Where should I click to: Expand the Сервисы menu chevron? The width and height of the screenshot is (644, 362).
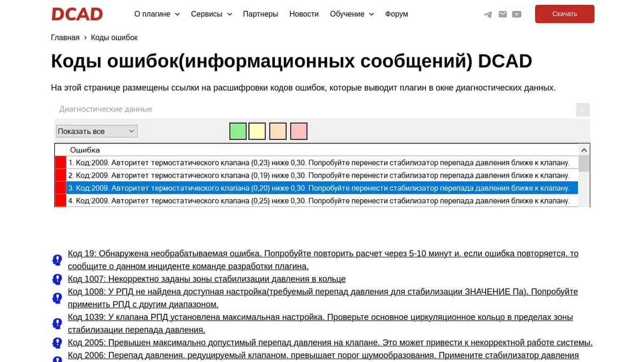click(229, 14)
